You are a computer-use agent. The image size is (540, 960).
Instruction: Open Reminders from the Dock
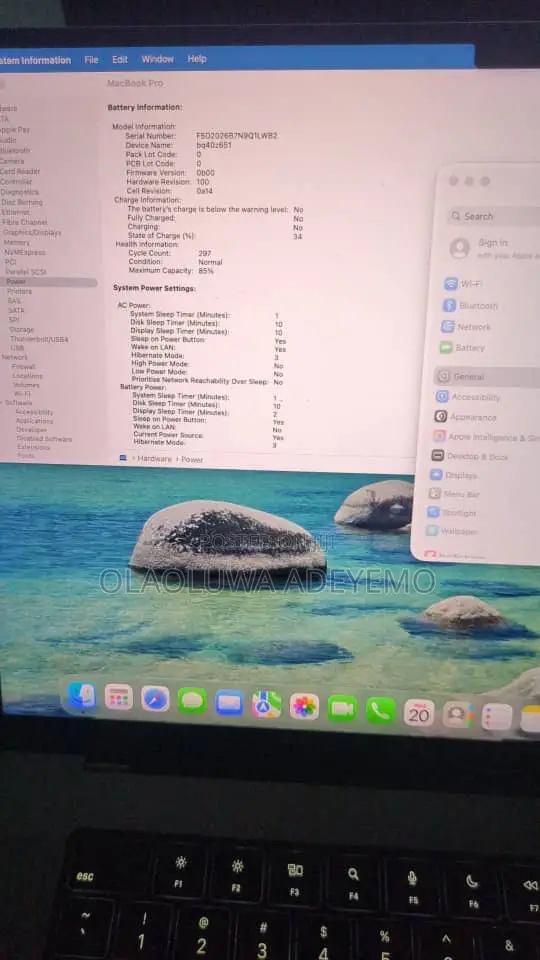(x=497, y=717)
